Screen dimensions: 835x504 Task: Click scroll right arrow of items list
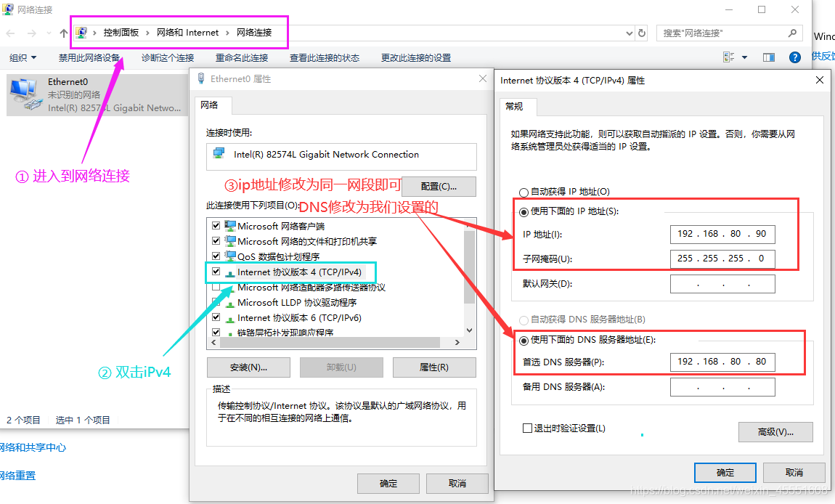[x=457, y=343]
